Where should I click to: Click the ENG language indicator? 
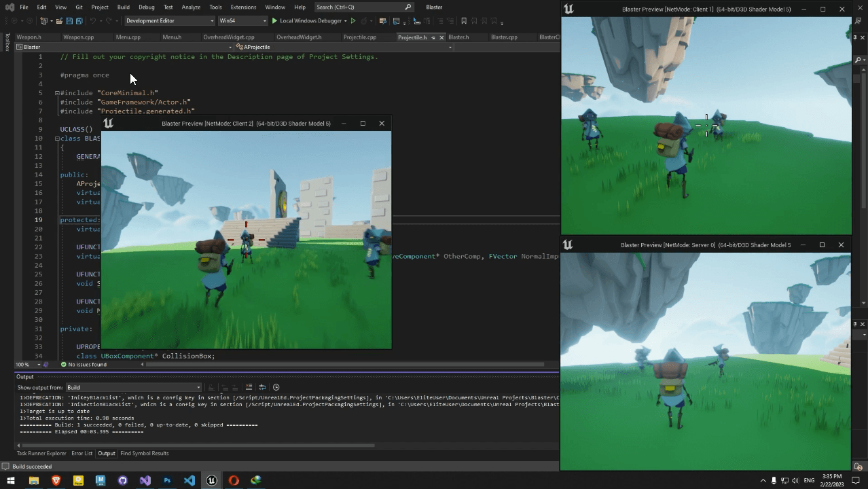coord(809,480)
